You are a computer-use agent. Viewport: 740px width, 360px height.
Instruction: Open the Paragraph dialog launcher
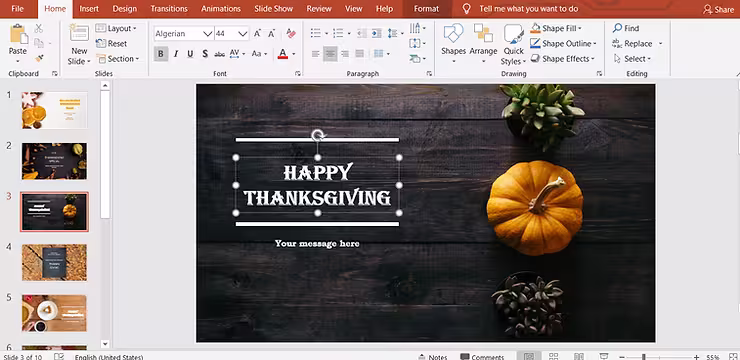coord(429,74)
